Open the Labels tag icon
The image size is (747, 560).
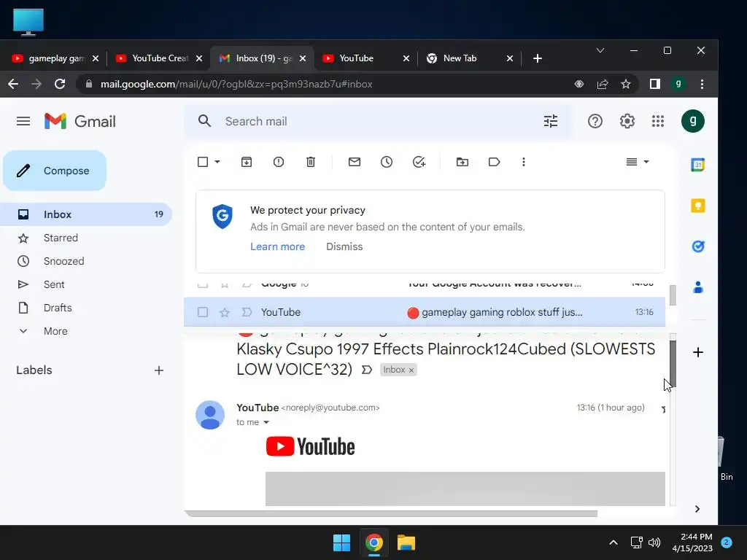pos(494,162)
